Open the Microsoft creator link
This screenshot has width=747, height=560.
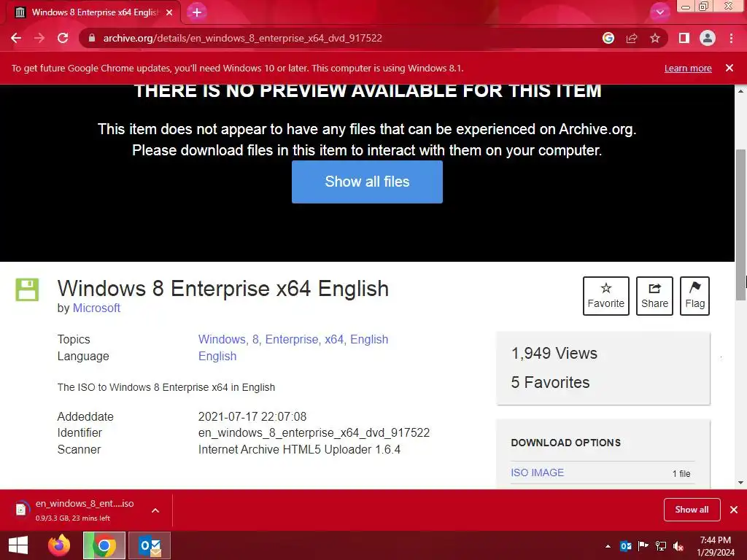96,308
